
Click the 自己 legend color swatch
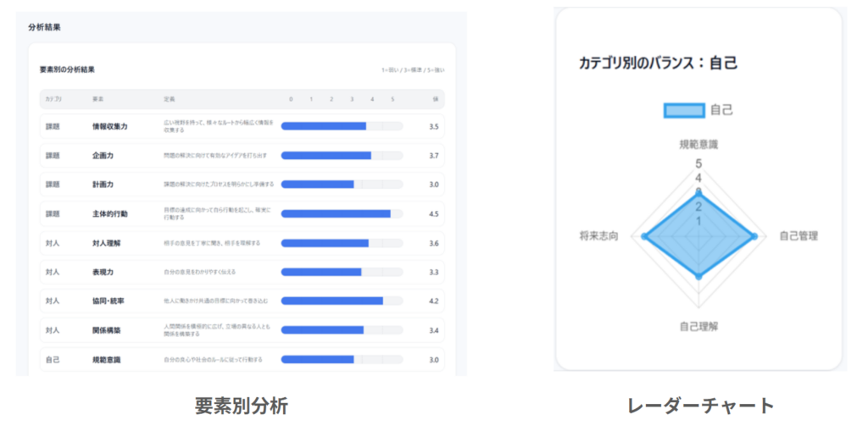pyautogui.click(x=683, y=110)
